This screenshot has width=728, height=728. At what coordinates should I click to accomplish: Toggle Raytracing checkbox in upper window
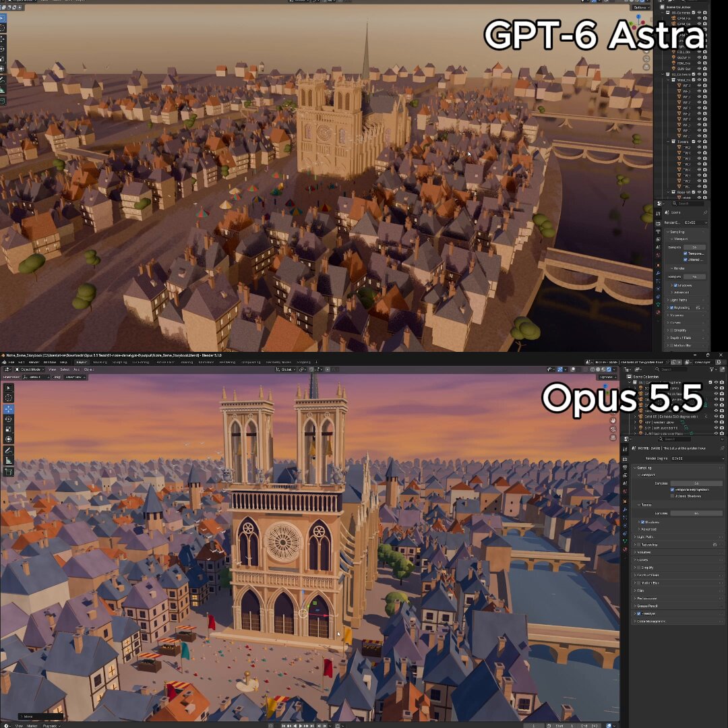tap(671, 307)
